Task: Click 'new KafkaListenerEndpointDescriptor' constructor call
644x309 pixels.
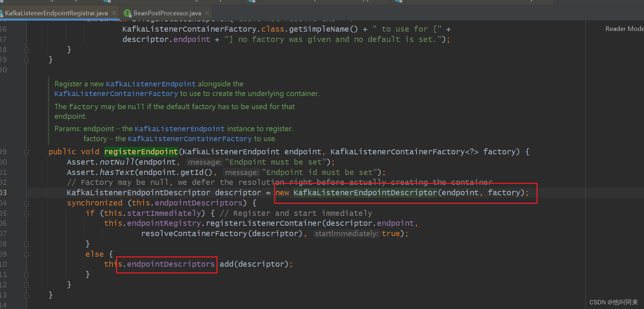Action: [356, 193]
